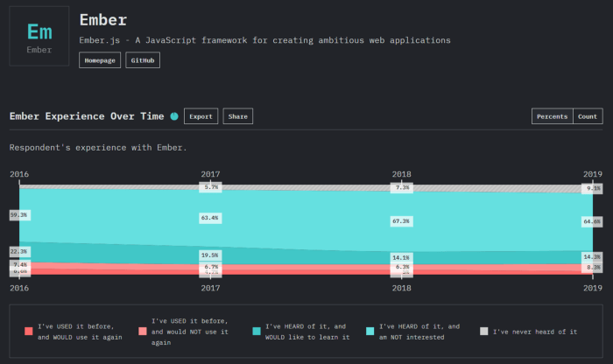Click the top axis 2017 year marker
613x364 pixels.
pos(210,174)
